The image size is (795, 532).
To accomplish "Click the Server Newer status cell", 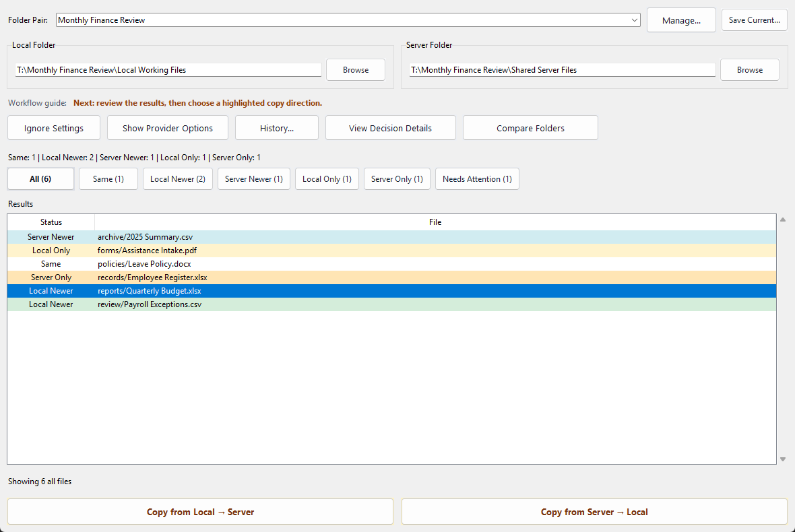I will coord(51,236).
